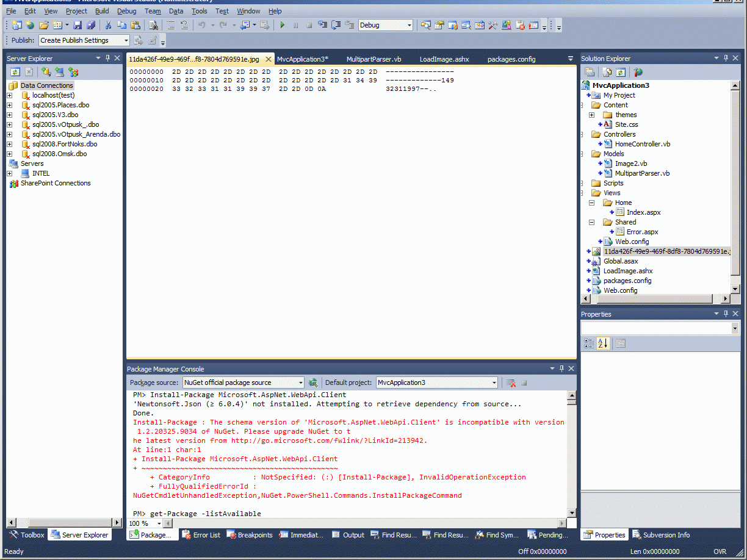This screenshot has width=747, height=560.
Task: Click the Copy toolbar icon
Action: [x=121, y=25]
